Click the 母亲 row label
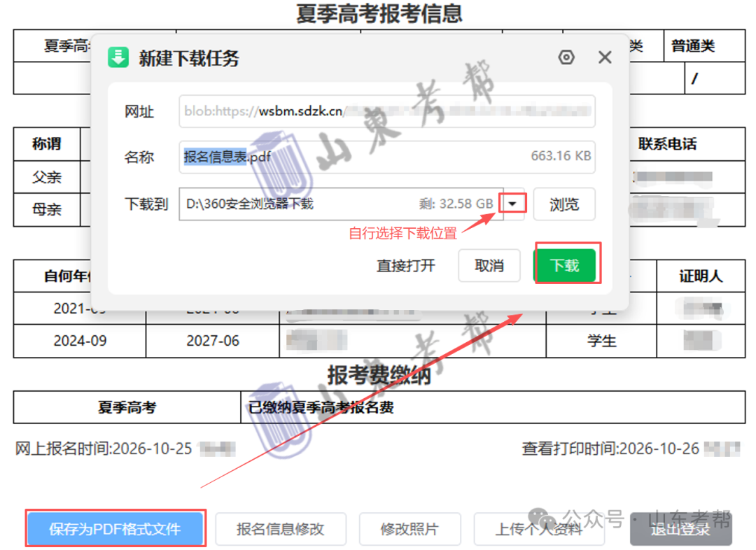 (47, 210)
